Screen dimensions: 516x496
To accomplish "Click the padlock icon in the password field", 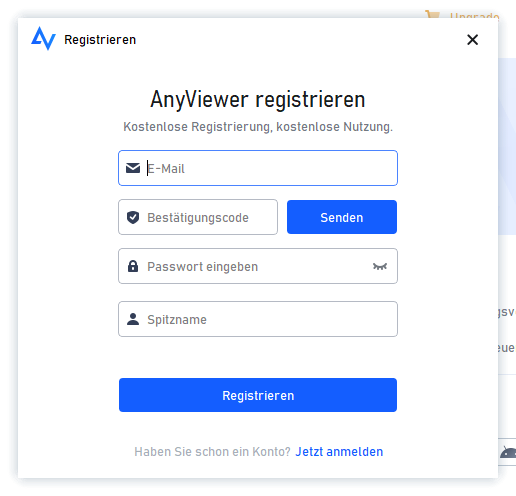I will pyautogui.click(x=133, y=266).
